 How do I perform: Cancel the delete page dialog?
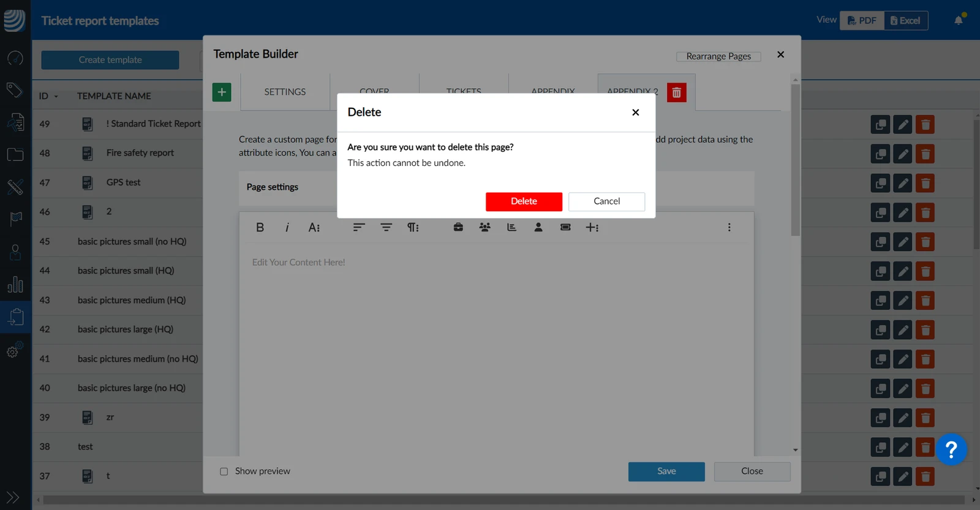coord(606,201)
